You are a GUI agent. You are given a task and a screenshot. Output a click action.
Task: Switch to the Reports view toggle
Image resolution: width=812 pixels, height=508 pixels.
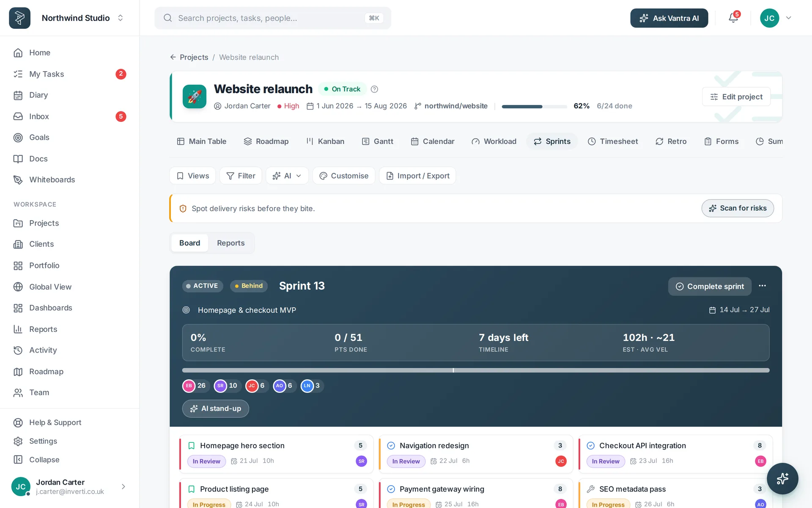click(x=230, y=243)
